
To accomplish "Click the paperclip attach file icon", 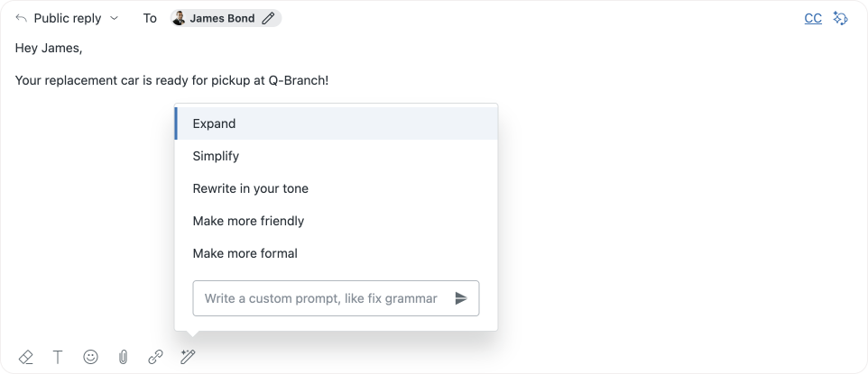I will pyautogui.click(x=123, y=357).
